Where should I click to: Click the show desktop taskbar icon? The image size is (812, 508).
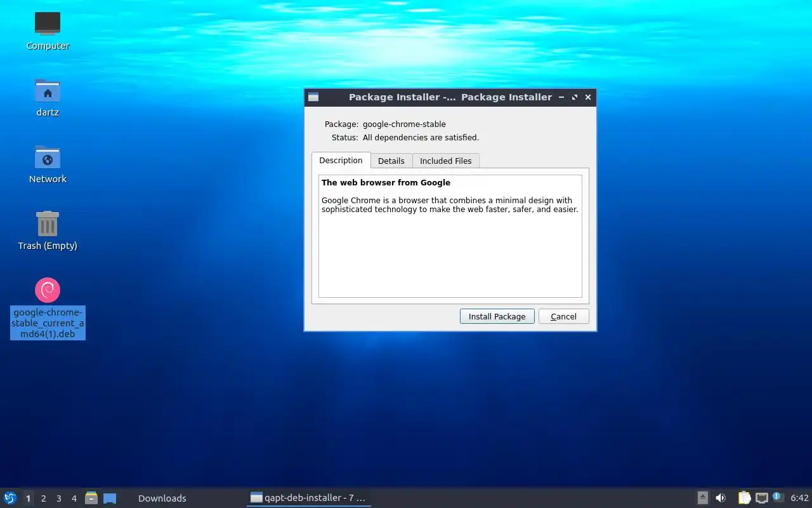coord(110,498)
